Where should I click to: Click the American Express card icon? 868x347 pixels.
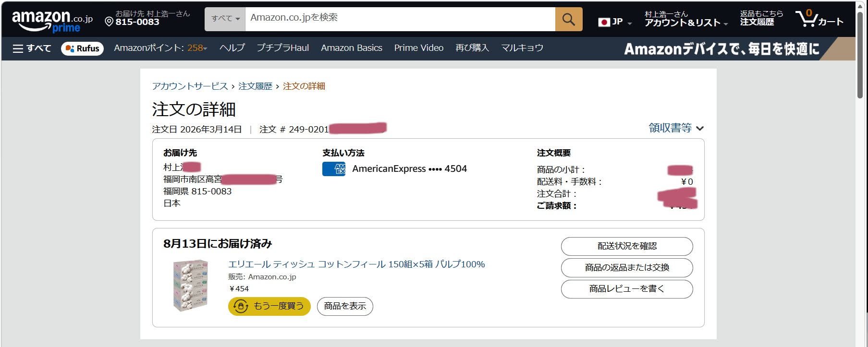[x=334, y=169]
